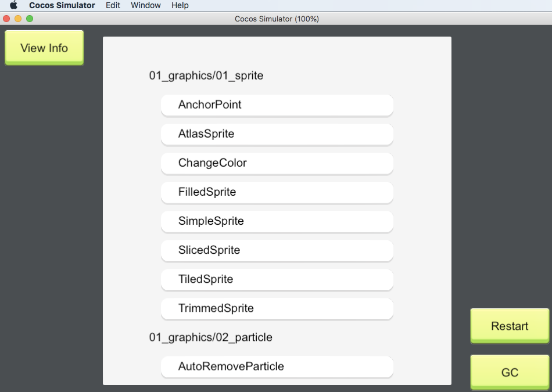Click the Restart button

(510, 326)
